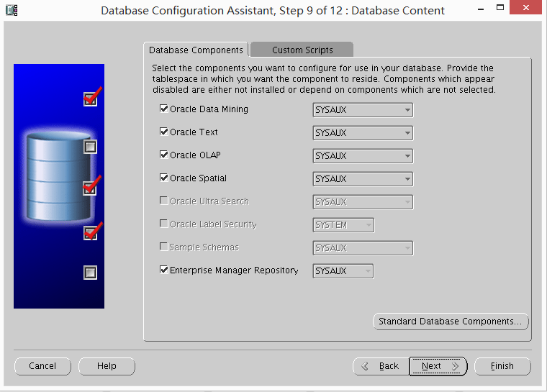Click the Enterprise Manager Repository label
This screenshot has width=547, height=392.
click(x=234, y=270)
